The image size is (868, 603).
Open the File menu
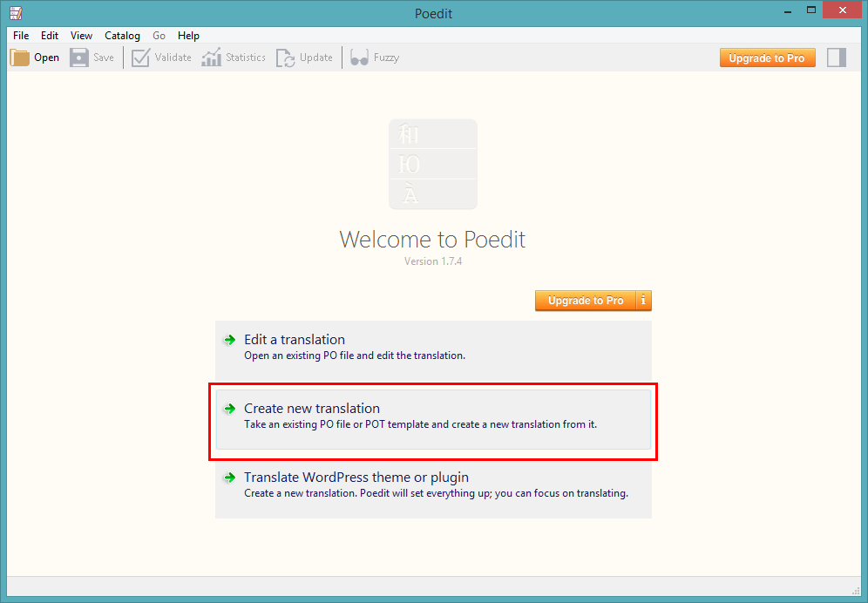pyautogui.click(x=21, y=36)
